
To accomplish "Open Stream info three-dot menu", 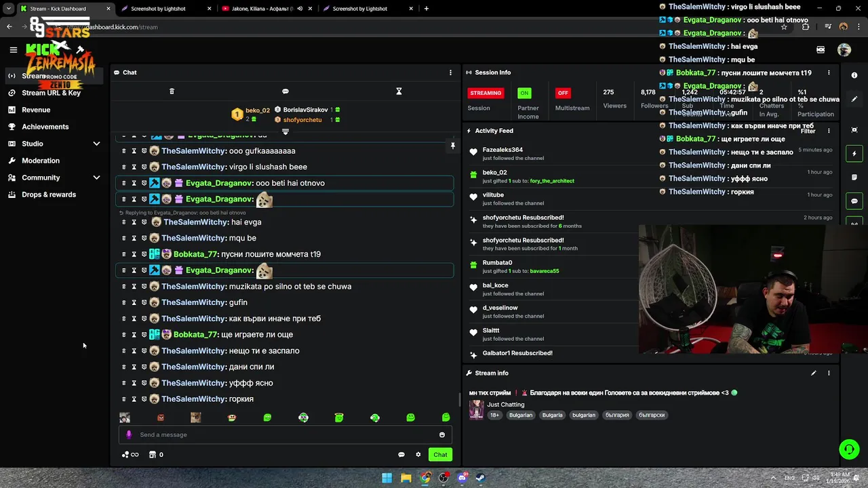I will (829, 373).
